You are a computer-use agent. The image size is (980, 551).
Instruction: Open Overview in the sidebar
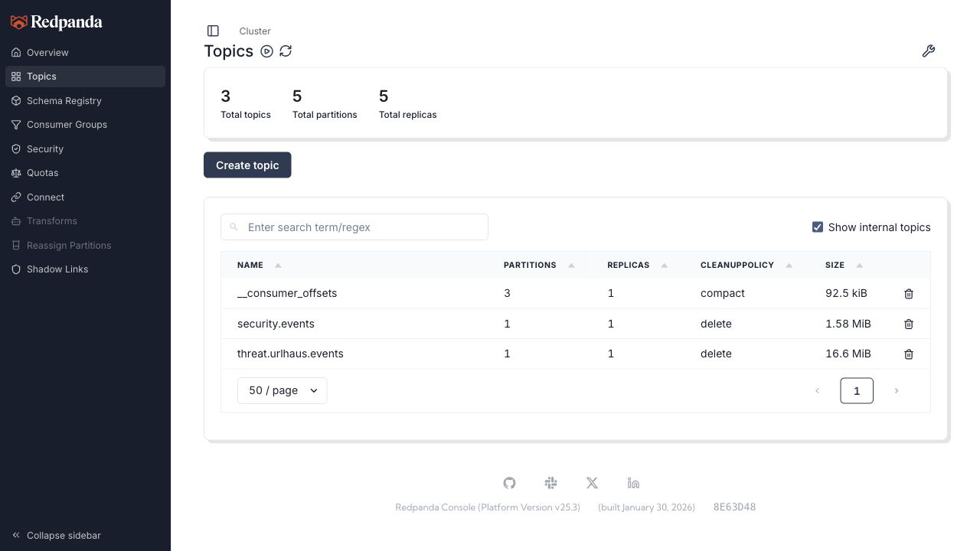[85, 52]
